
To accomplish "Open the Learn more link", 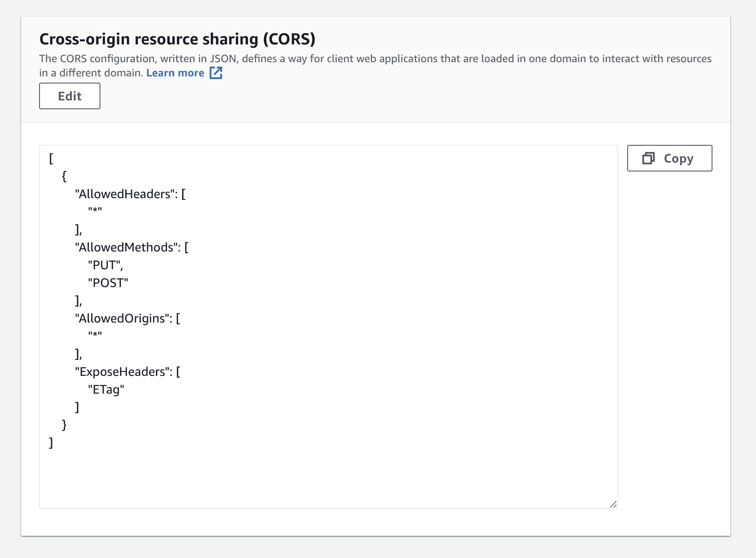I will pos(175,73).
